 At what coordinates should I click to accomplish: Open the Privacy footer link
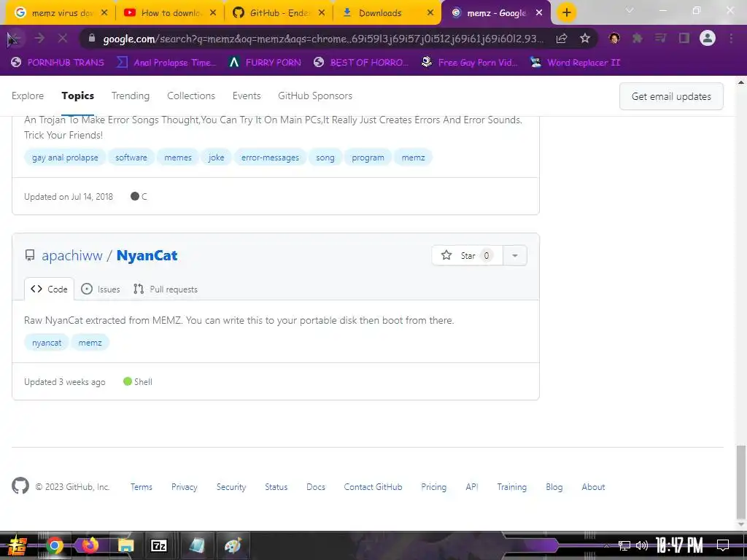pos(185,486)
